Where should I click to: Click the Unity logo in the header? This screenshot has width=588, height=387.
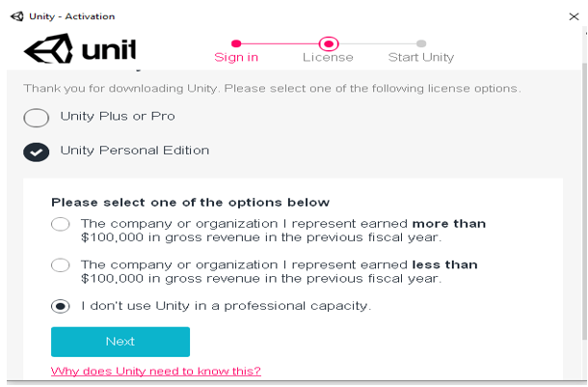[x=80, y=50]
